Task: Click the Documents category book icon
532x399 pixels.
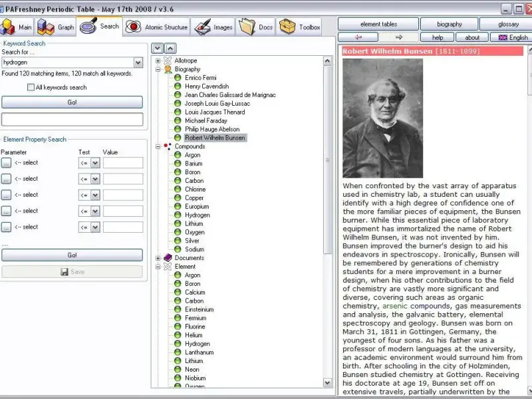Action: click(168, 258)
